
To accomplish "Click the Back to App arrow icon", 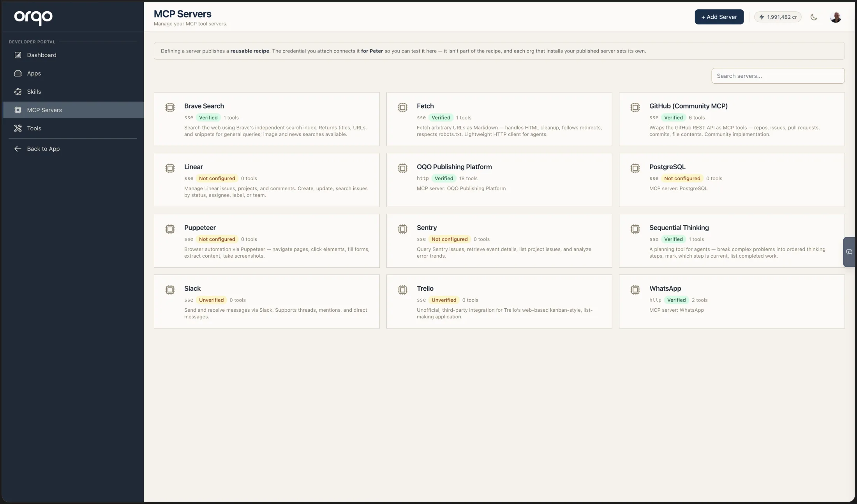I will click(x=18, y=149).
